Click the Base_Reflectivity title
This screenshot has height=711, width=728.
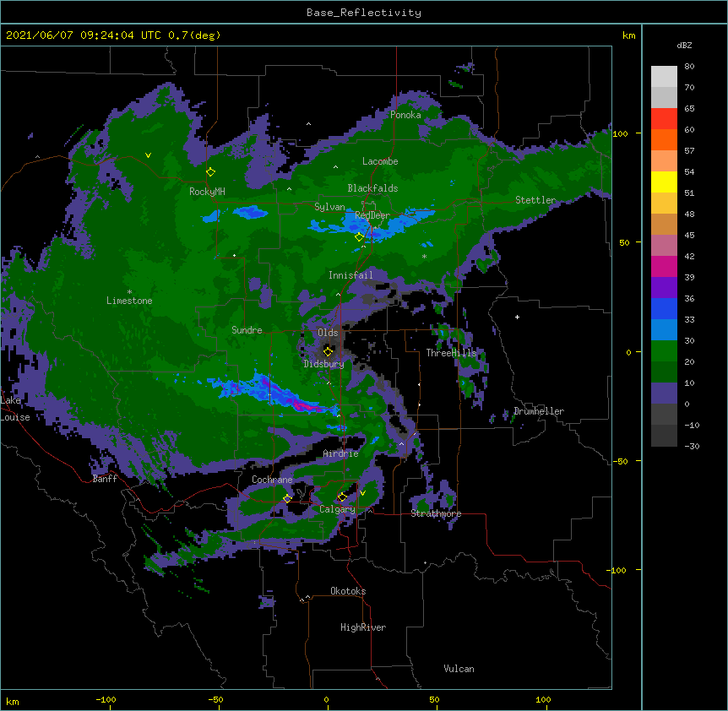pyautogui.click(x=364, y=13)
